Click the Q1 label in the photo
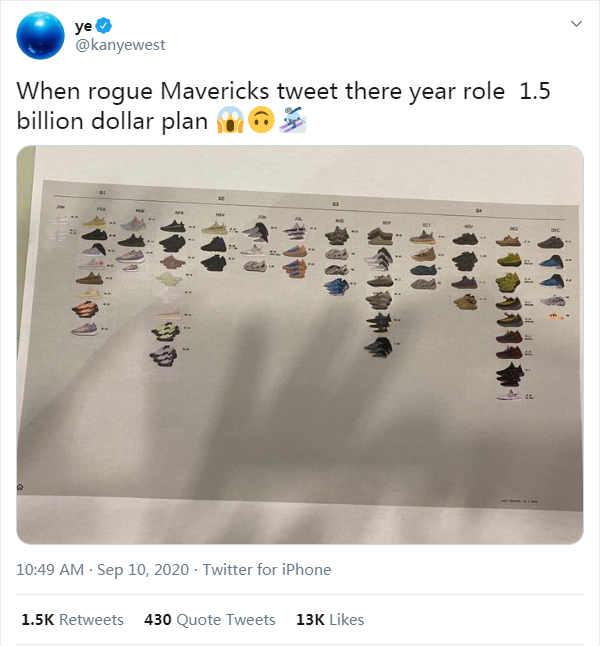 click(x=102, y=192)
